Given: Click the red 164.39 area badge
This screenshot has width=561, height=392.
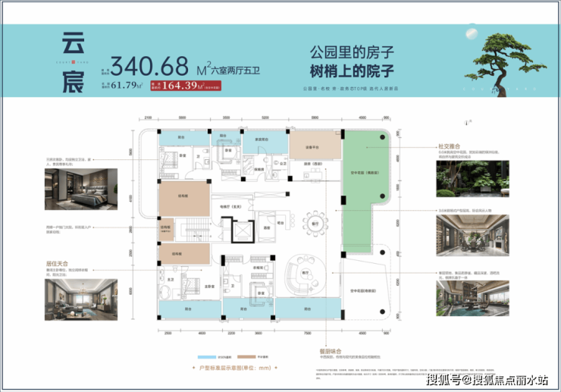Looking at the screenshot, I should [x=186, y=86].
